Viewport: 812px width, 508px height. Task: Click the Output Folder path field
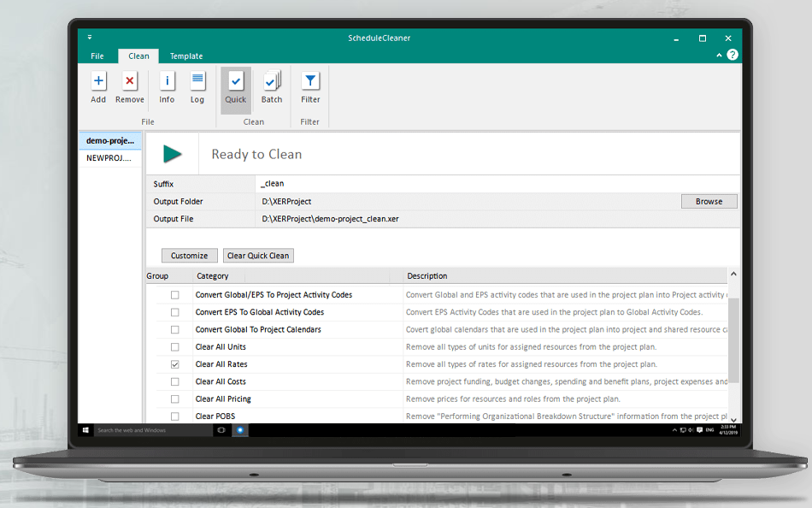tap(468, 201)
